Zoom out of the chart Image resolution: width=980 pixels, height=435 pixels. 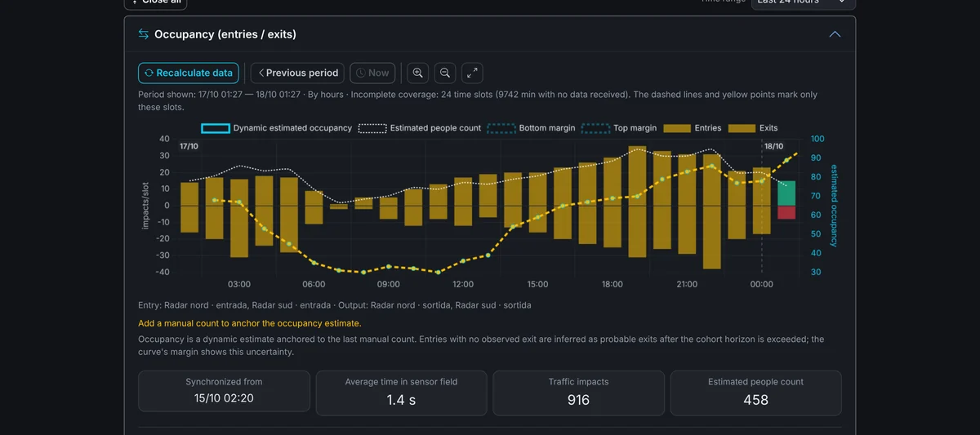coord(445,73)
